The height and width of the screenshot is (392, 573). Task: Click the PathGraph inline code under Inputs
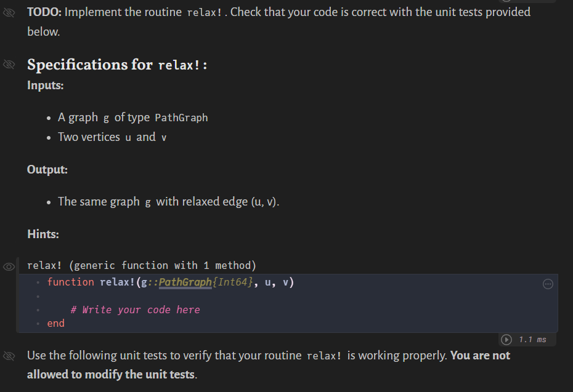pos(181,118)
